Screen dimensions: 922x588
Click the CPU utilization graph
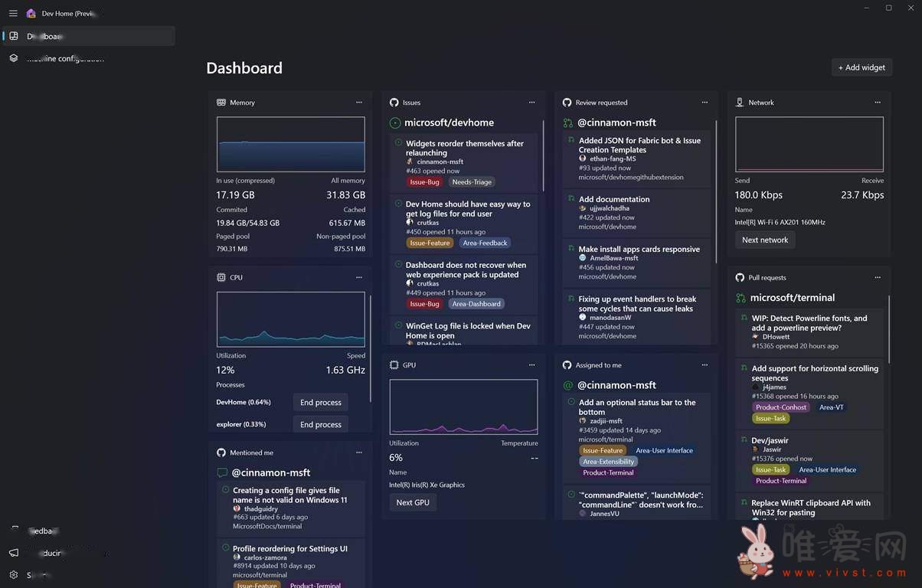[291, 319]
